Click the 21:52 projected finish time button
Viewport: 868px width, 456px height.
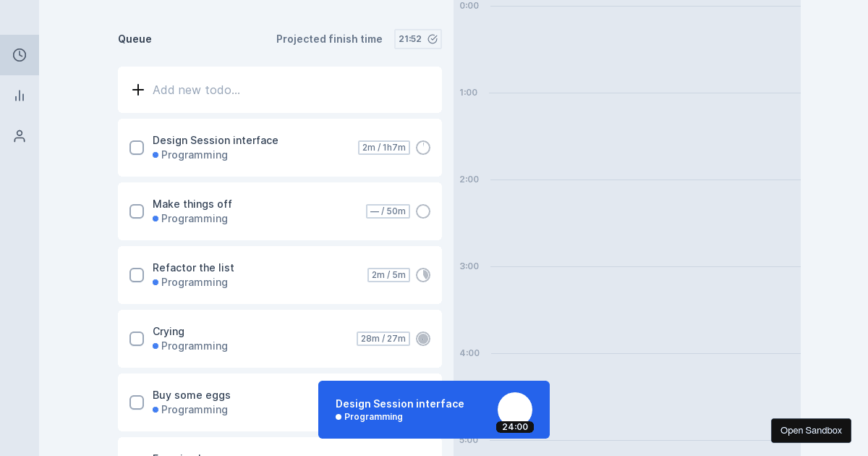tap(418, 39)
